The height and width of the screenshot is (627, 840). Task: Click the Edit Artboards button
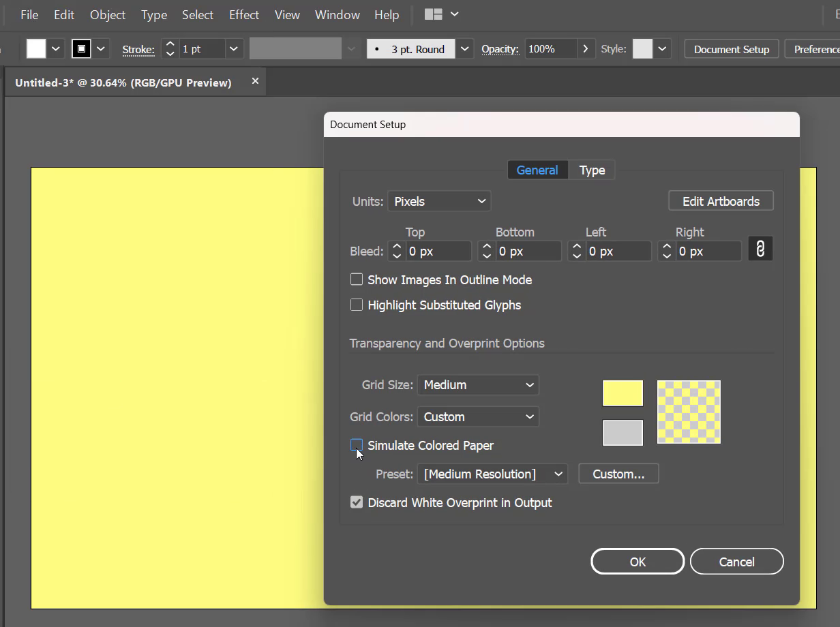coord(720,200)
